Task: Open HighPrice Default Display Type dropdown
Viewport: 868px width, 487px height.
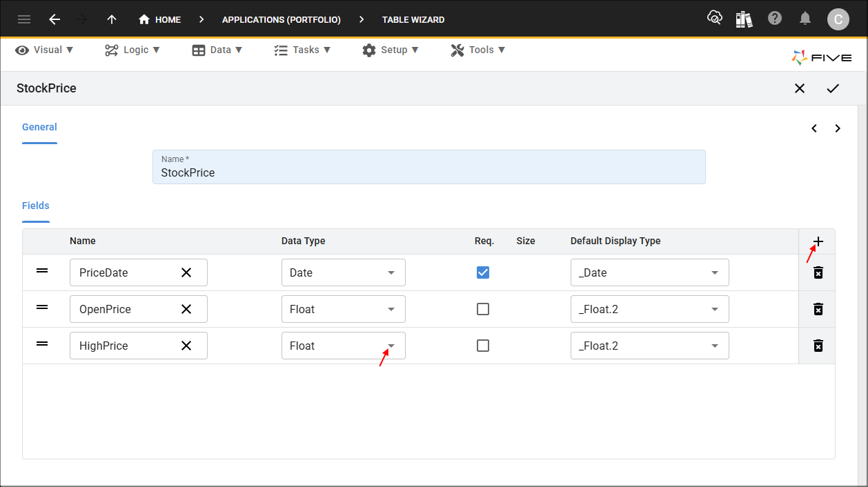Action: pyautogui.click(x=650, y=346)
